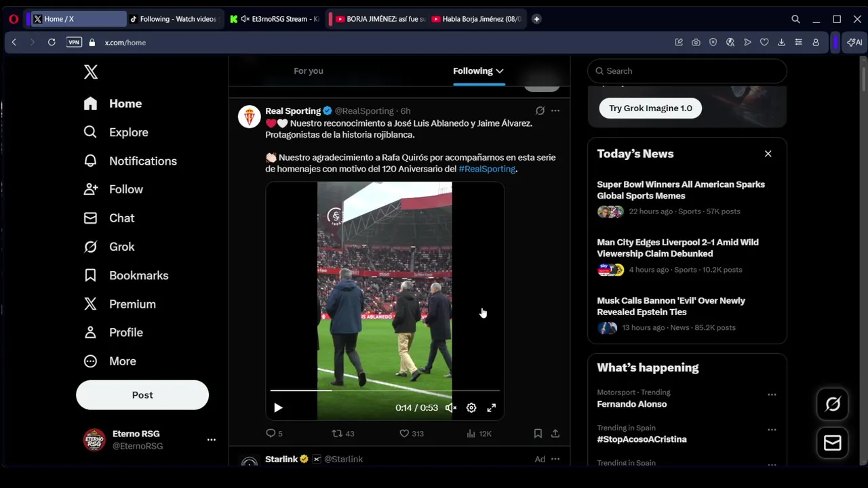Switch to the For you tab
The height and width of the screenshot is (488, 868).
(x=309, y=70)
